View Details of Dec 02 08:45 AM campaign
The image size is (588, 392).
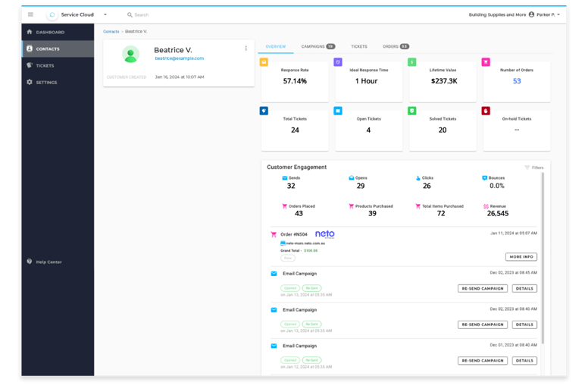[x=524, y=288]
